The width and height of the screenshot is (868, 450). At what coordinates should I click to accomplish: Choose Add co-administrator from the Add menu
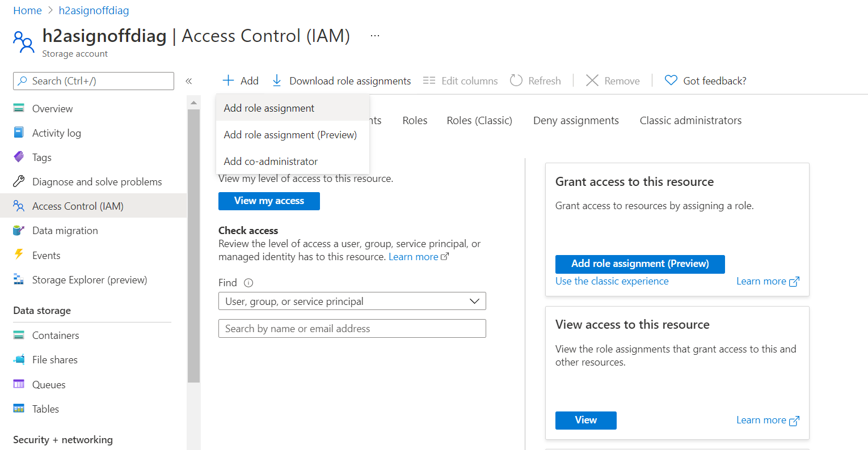(x=271, y=162)
